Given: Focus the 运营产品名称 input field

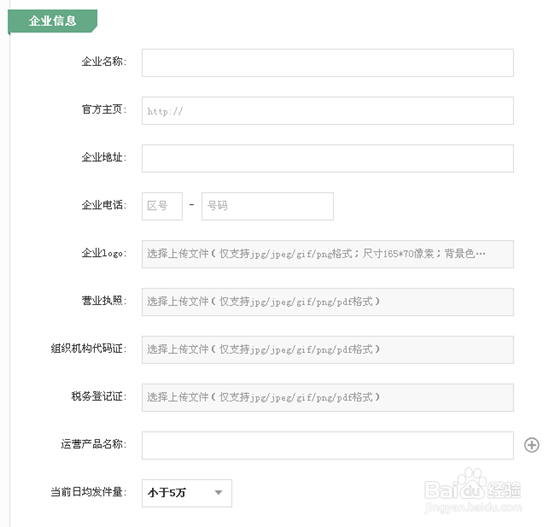Looking at the screenshot, I should tap(328, 445).
